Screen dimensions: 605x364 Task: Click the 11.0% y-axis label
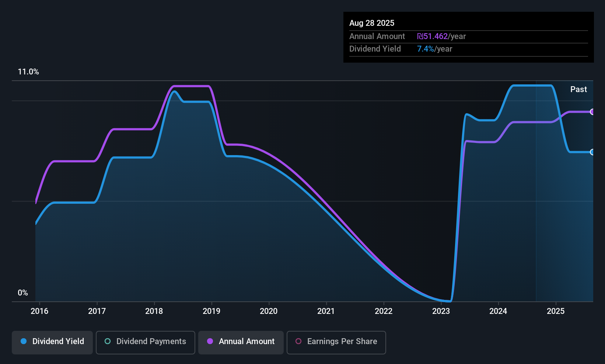click(x=28, y=72)
